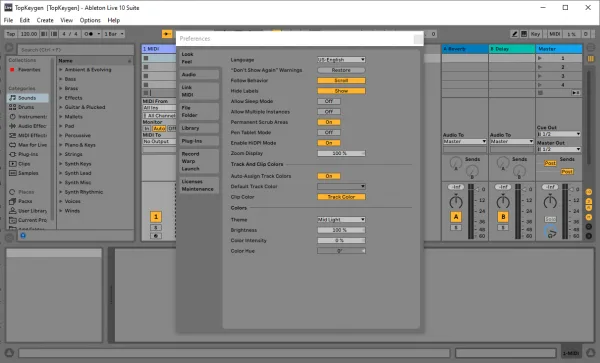Select the Drums category icon in browser
Screen dimensions: 600x363
[x=13, y=107]
